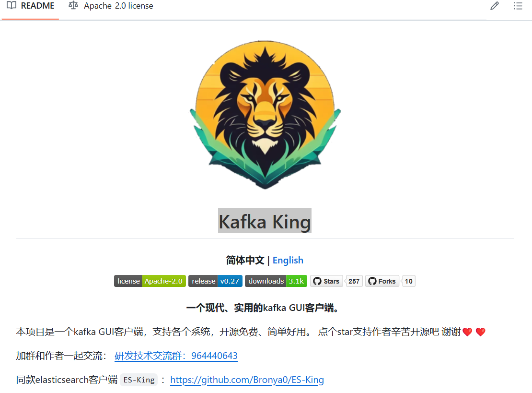Click the Kafka King lion logo image
532x393 pixels.
(x=265, y=115)
